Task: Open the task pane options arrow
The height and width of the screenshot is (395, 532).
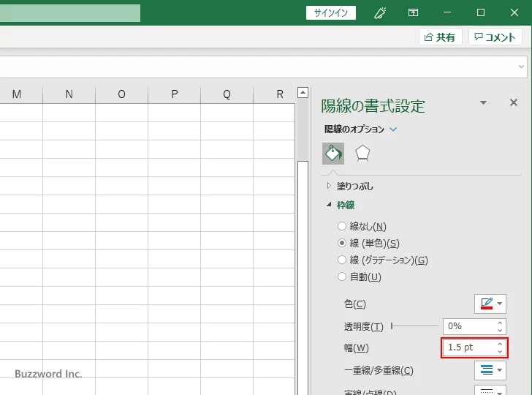Action: (484, 102)
